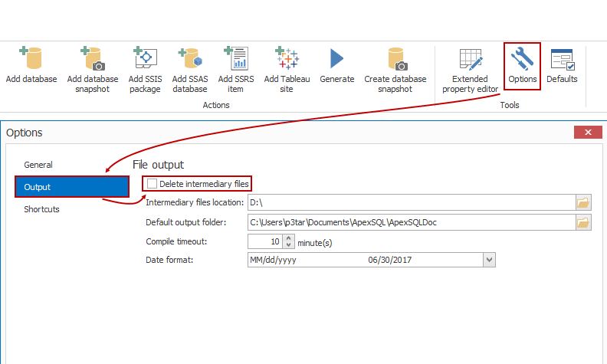607x364 pixels.
Task: Click Create database snapshot icon
Action: click(397, 60)
